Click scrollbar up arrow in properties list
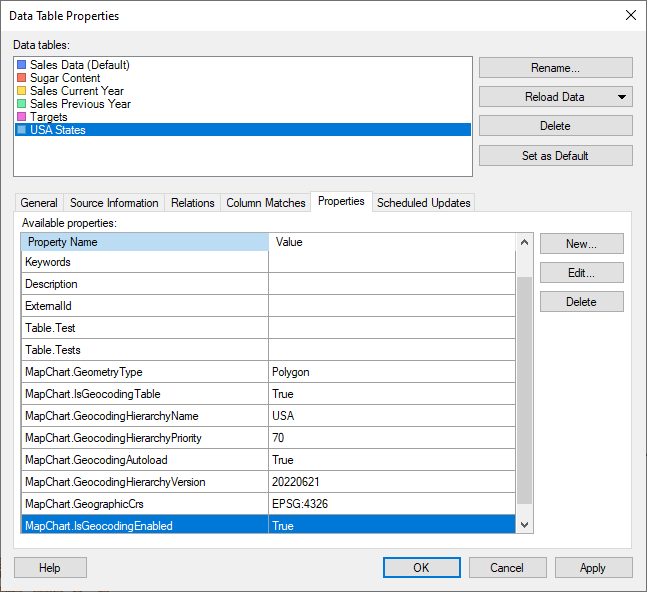The width and height of the screenshot is (647, 592). (x=524, y=242)
